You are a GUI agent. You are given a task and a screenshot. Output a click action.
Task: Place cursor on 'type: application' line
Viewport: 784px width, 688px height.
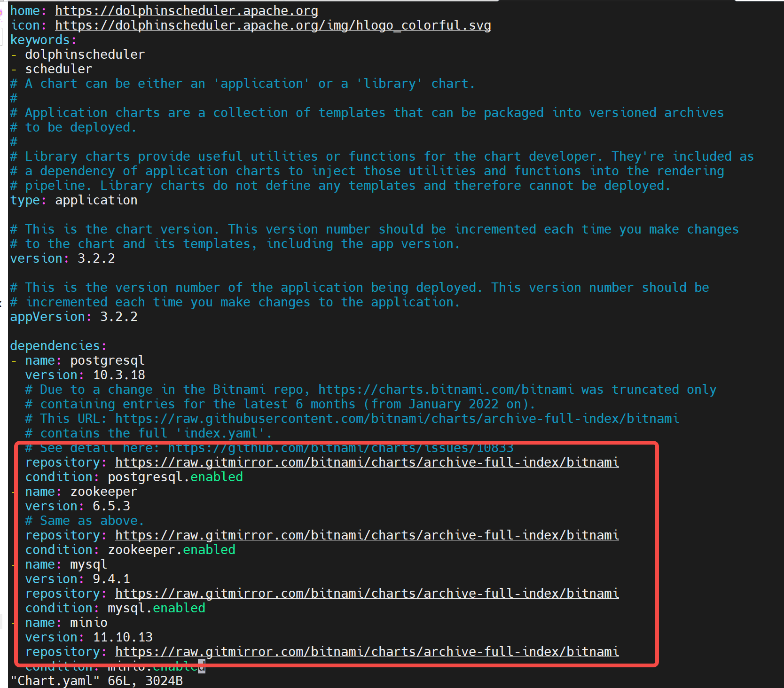tap(74, 200)
